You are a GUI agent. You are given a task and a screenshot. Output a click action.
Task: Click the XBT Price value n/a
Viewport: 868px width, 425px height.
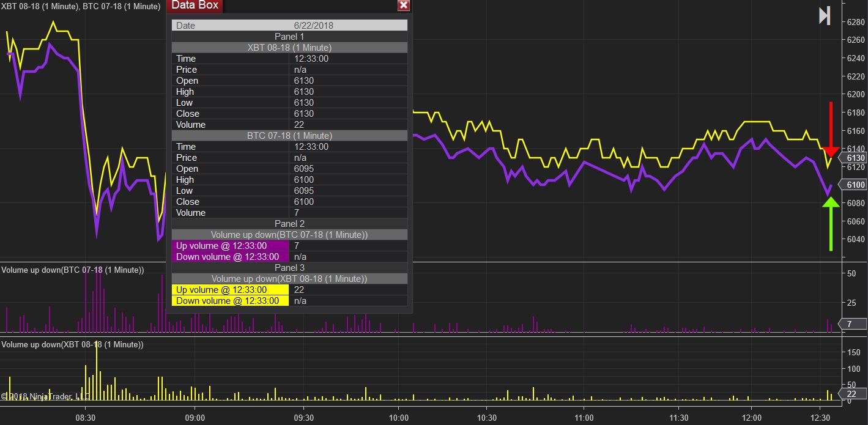coord(300,70)
